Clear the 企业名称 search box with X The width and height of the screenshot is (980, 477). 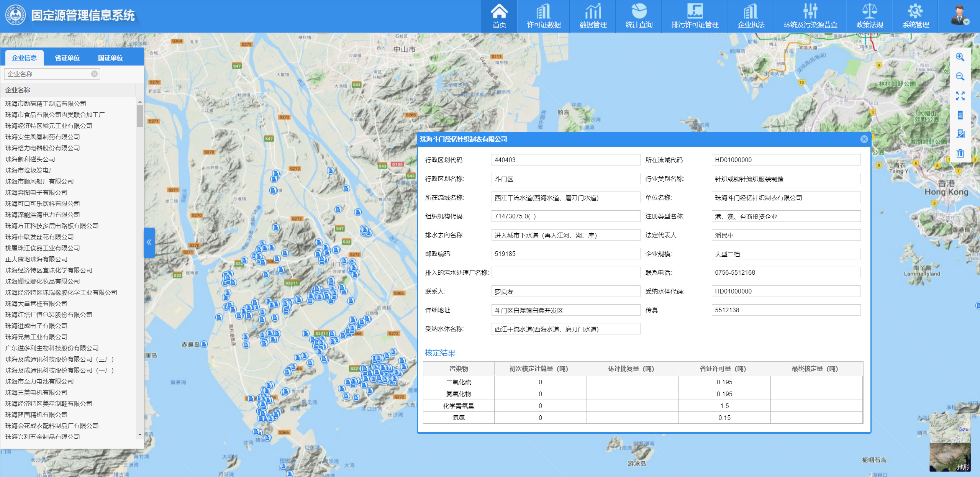94,74
